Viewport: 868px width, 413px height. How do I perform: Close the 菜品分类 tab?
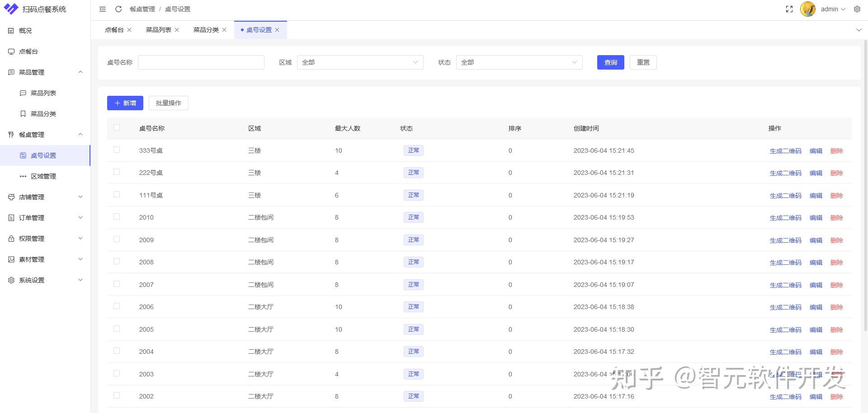224,30
